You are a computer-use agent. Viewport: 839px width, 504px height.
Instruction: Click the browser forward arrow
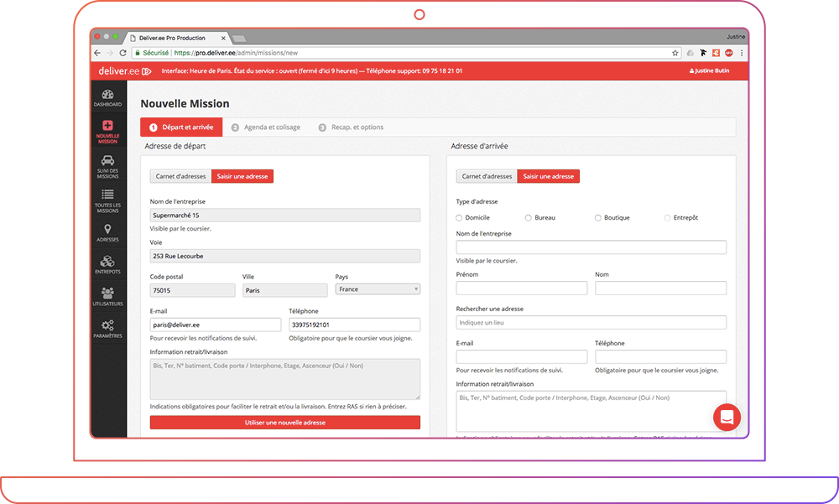[x=110, y=53]
